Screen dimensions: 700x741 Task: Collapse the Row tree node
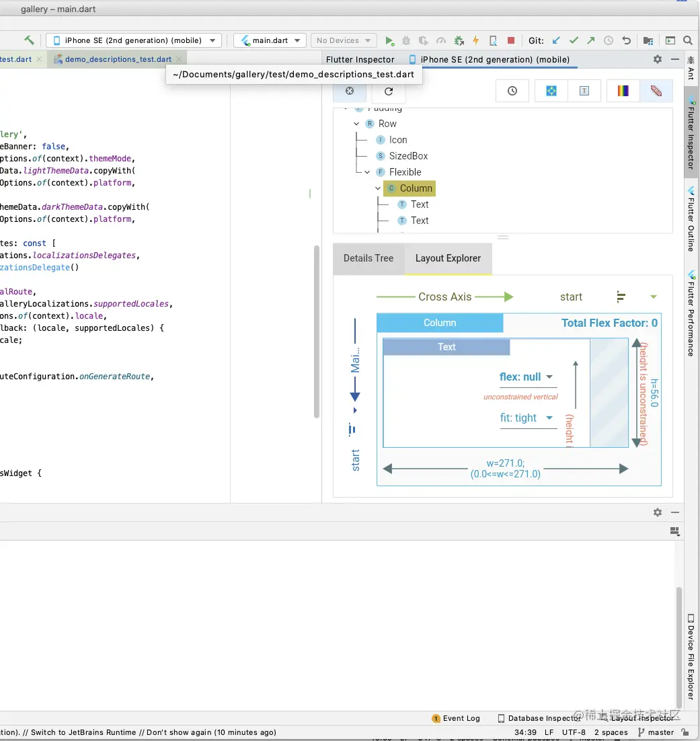pyautogui.click(x=357, y=124)
